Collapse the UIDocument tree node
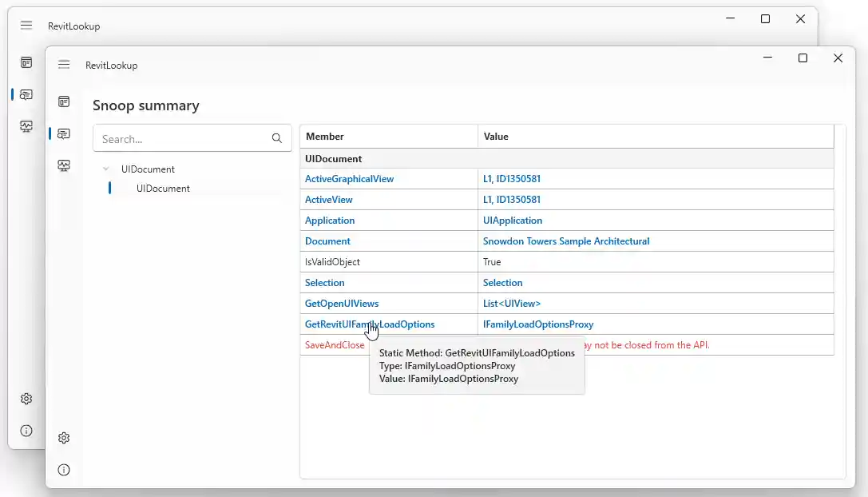The width and height of the screenshot is (868, 497). (106, 169)
